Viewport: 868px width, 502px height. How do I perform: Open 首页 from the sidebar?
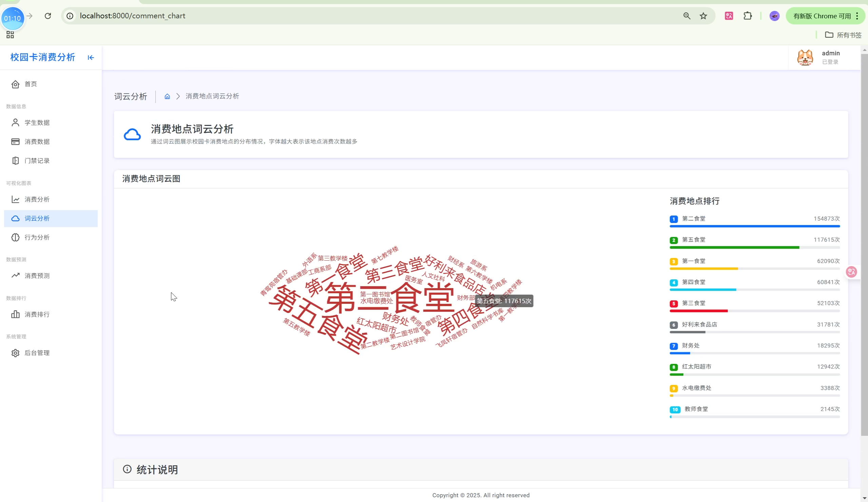(x=31, y=84)
